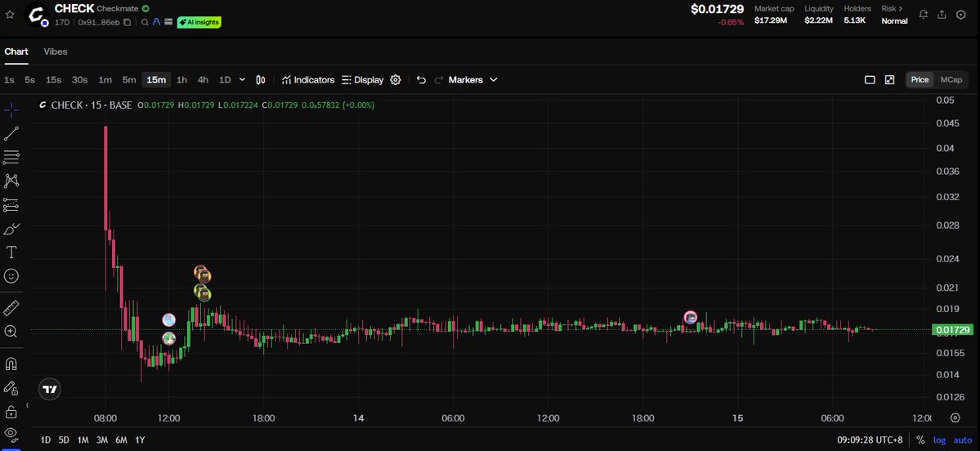Set chart range to 1Y
Viewport: 980px width, 451px height.
point(140,440)
